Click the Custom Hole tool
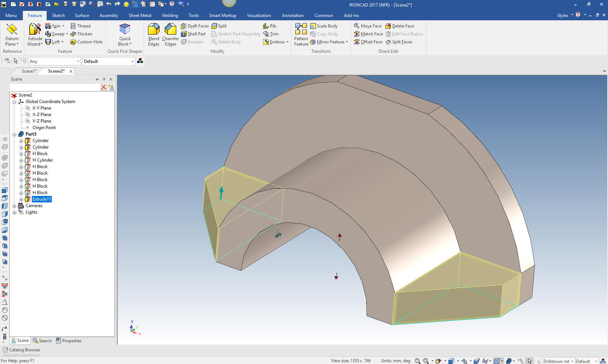Screen dimensions: 608x364 point(86,42)
